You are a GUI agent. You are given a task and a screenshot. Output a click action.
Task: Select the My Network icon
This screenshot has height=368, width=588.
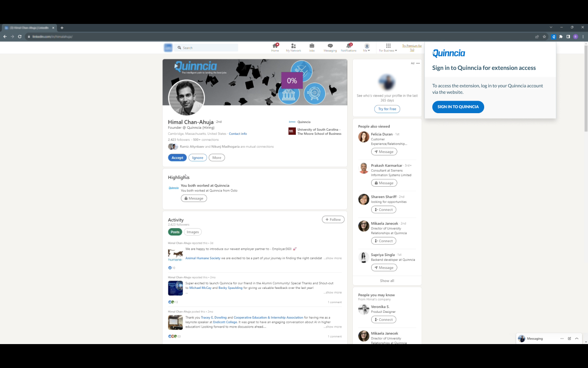coord(293,46)
